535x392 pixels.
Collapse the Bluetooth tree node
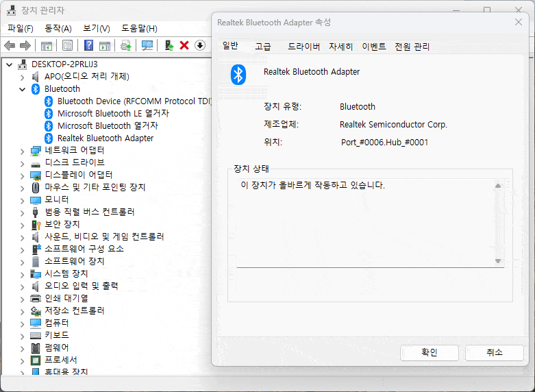[x=23, y=90]
